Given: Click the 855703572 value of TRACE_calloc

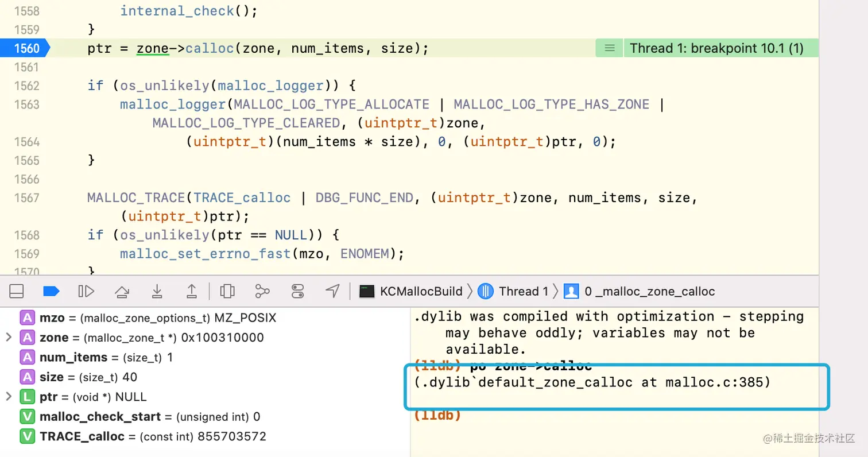Looking at the screenshot, I should (232, 436).
